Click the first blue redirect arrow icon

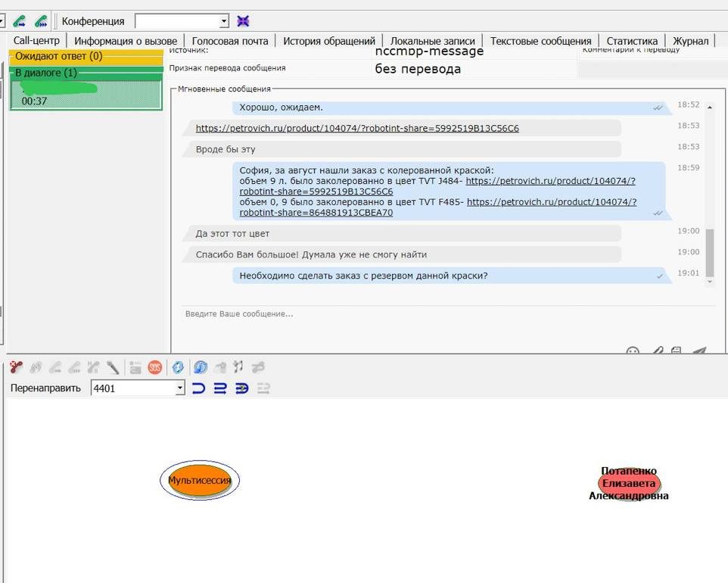(x=199, y=388)
